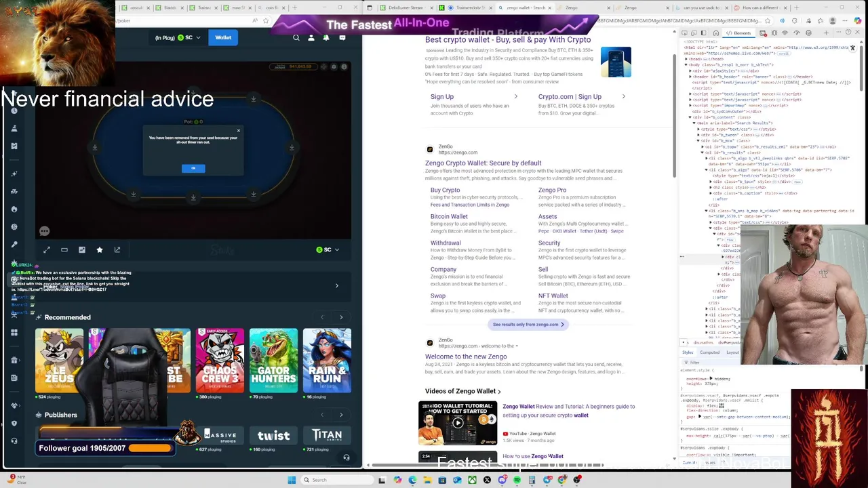Viewport: 868px width, 488px height.
Task: Expand the body element in DevTools tree
Action: (x=686, y=65)
